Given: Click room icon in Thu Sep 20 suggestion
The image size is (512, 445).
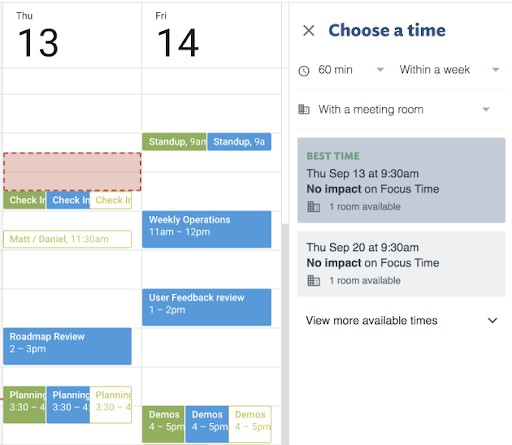Looking at the screenshot, I should click(313, 281).
